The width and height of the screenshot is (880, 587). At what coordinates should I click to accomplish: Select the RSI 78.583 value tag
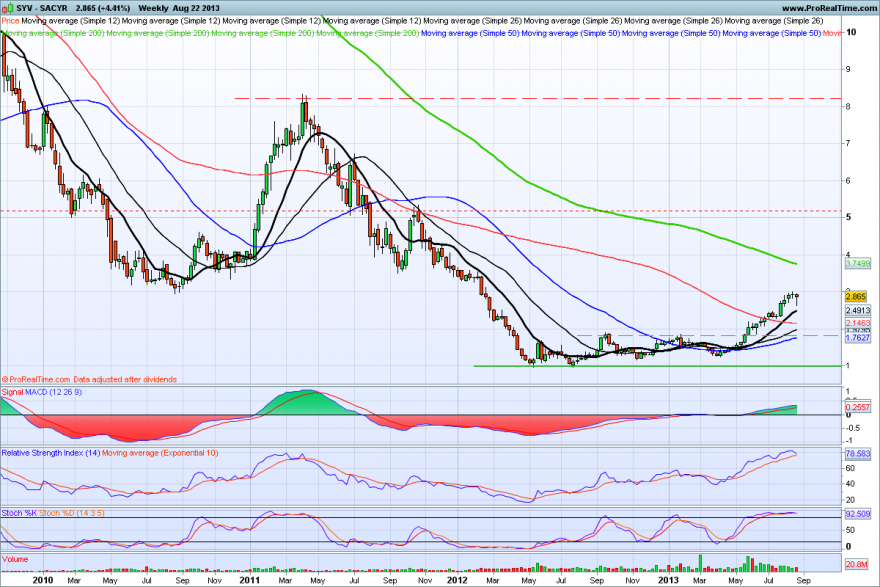click(x=858, y=453)
